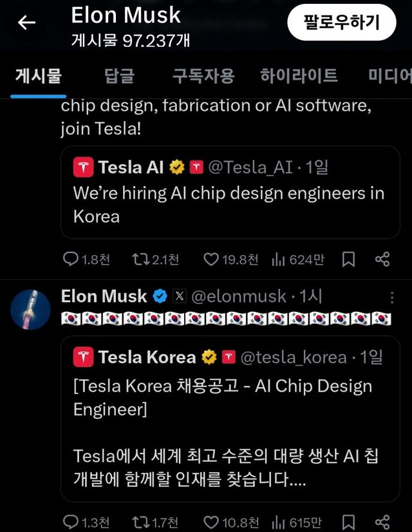Select the 하이라이트 tab
The width and height of the screenshot is (412, 532).
tap(300, 75)
